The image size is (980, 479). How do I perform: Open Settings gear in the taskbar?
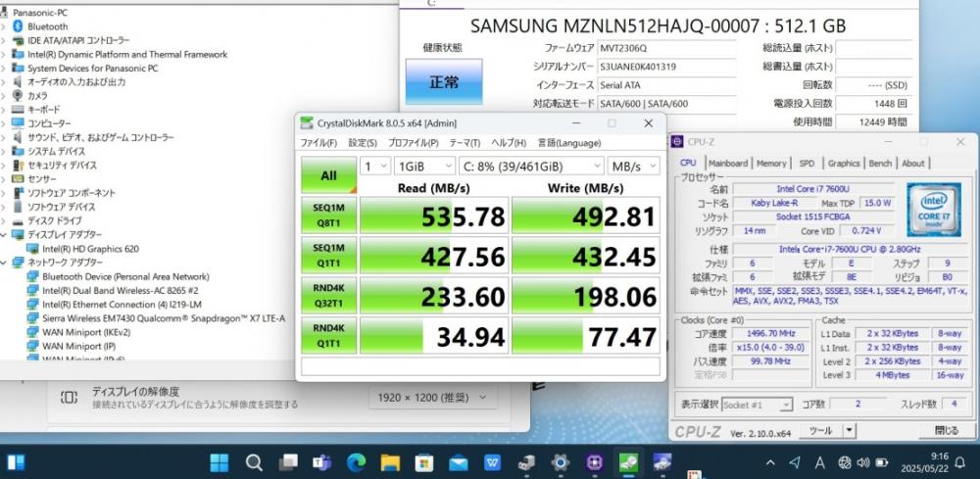click(560, 462)
